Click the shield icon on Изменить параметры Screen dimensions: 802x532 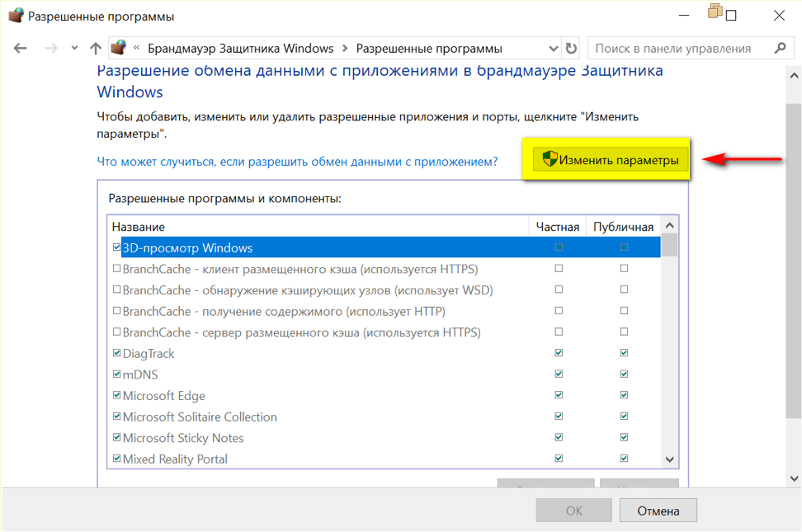coord(547,160)
